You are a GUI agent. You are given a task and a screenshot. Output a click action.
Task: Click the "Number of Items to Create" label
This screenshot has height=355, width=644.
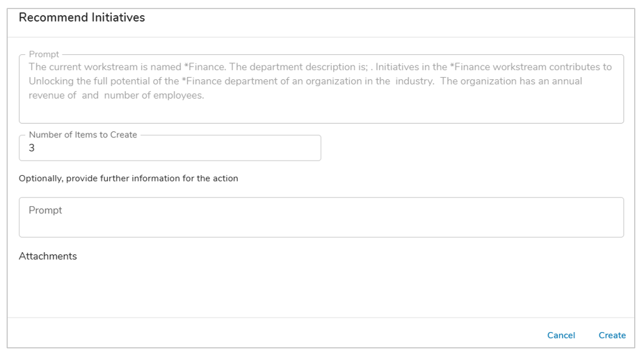[x=83, y=135]
